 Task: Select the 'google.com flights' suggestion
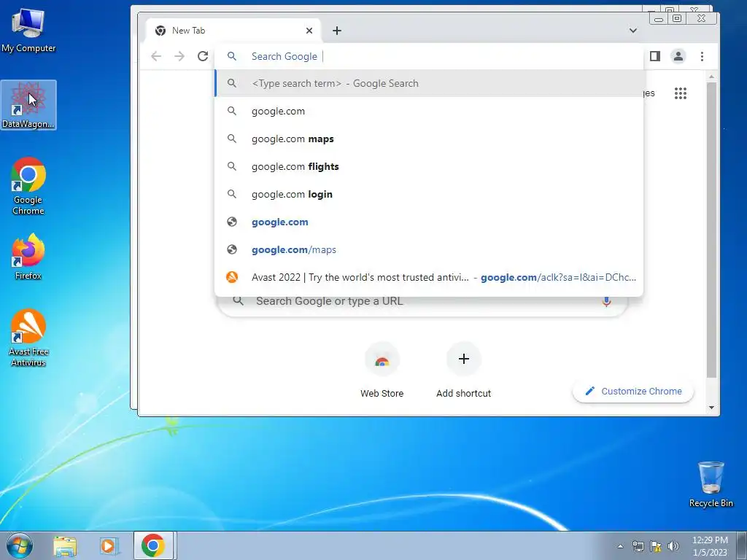coord(429,167)
